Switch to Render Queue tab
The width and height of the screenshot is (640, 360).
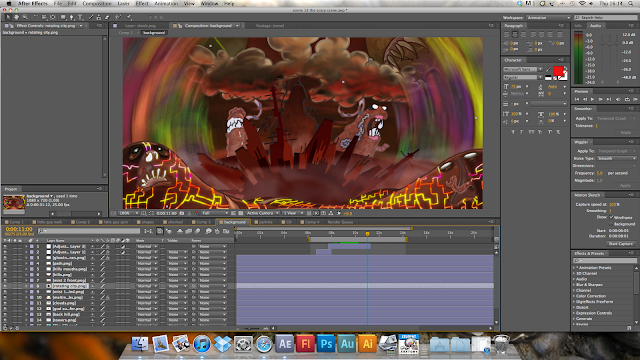tap(340, 222)
